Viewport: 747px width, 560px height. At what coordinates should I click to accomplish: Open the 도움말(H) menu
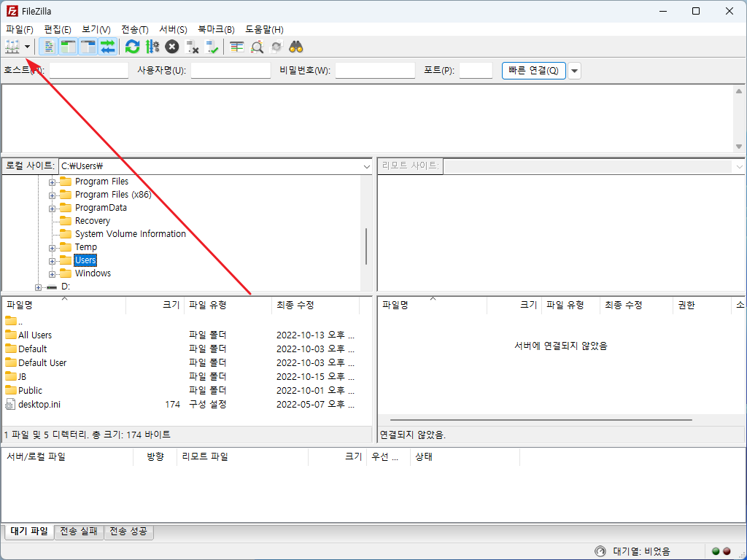tap(264, 29)
